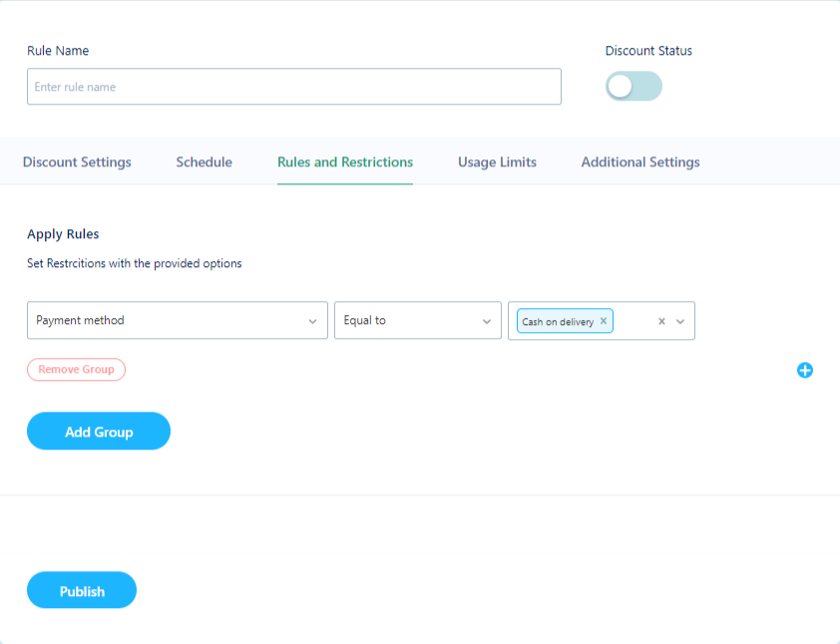Open the Payment method condition dropdown
Viewport: 840px width, 644px height.
coord(178,320)
